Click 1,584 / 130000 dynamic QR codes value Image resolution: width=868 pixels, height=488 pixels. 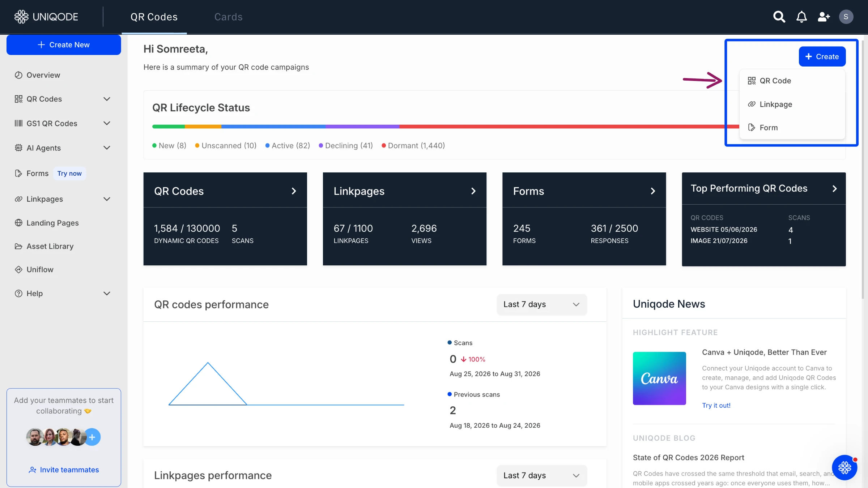pyautogui.click(x=187, y=228)
